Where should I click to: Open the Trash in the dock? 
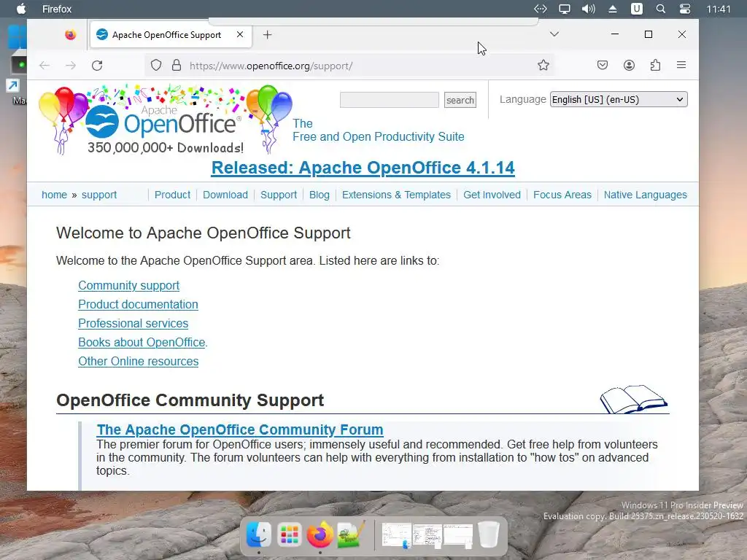(488, 534)
